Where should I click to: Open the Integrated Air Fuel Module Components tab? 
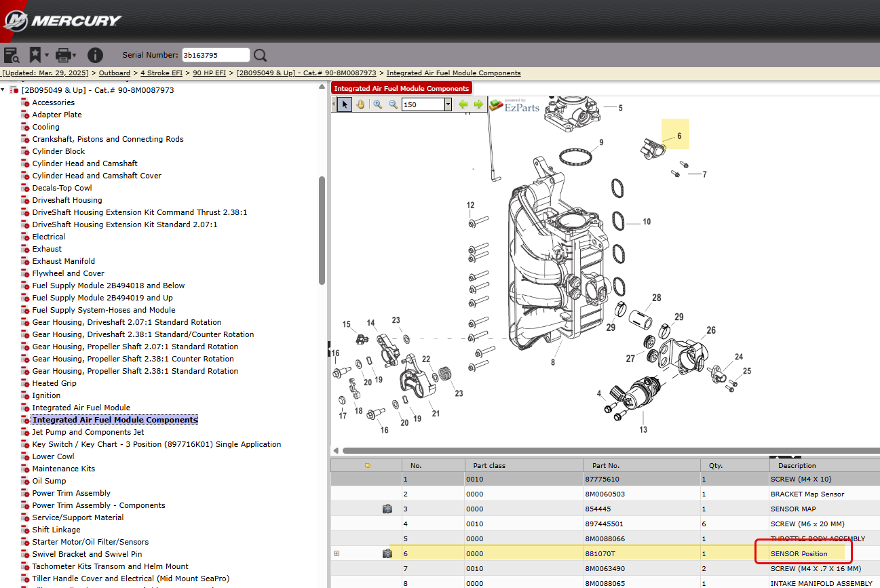[401, 88]
